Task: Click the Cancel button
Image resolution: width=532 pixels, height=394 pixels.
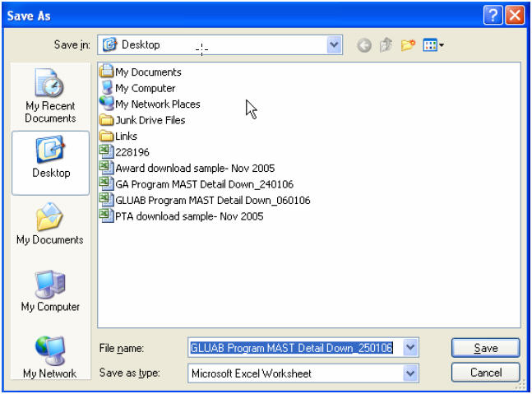Action: (485, 373)
